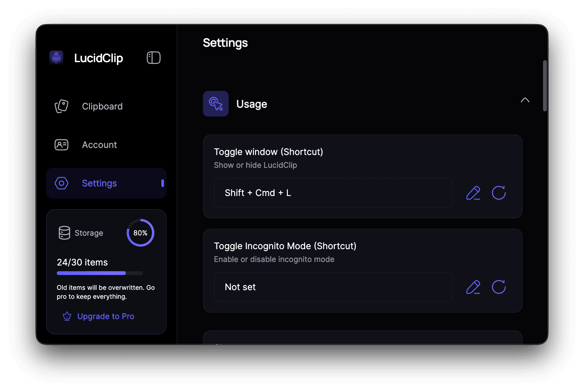Click the 80% storage progress ring

tap(140, 233)
